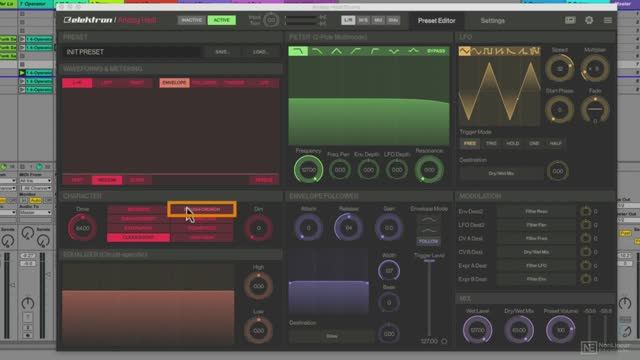
Task: Select the peak filter icon left of Bypass
Action: [413, 51]
